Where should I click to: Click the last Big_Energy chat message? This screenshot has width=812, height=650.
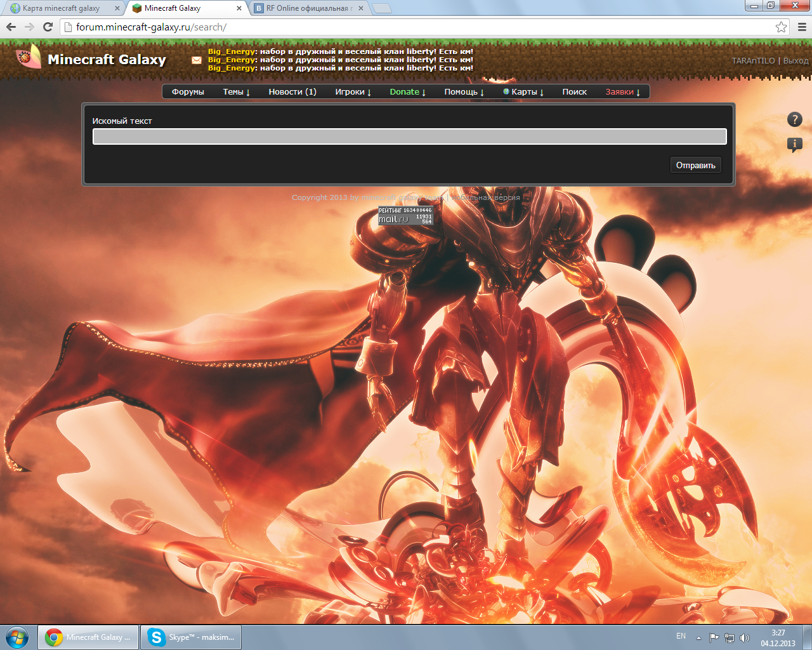click(341, 68)
